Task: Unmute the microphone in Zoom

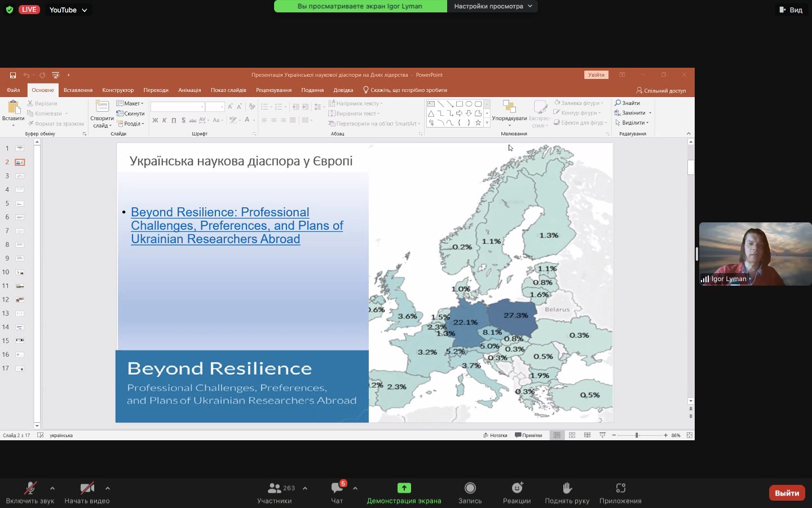Action: 30,488
